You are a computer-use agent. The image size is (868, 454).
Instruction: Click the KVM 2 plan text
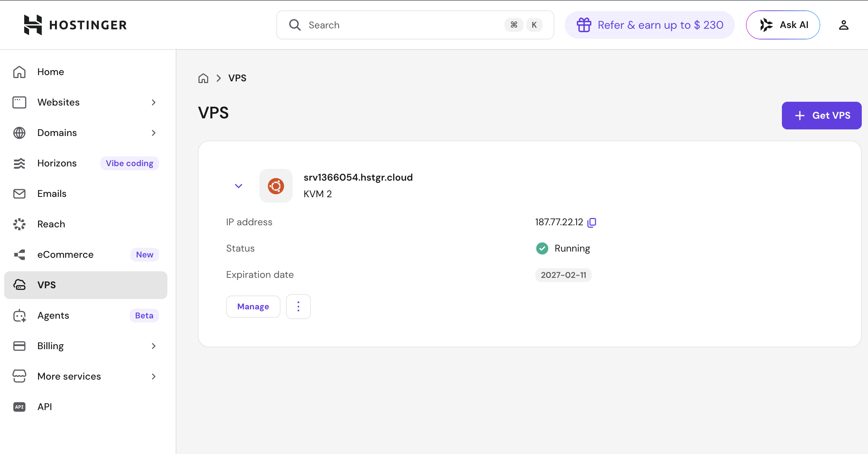(317, 194)
